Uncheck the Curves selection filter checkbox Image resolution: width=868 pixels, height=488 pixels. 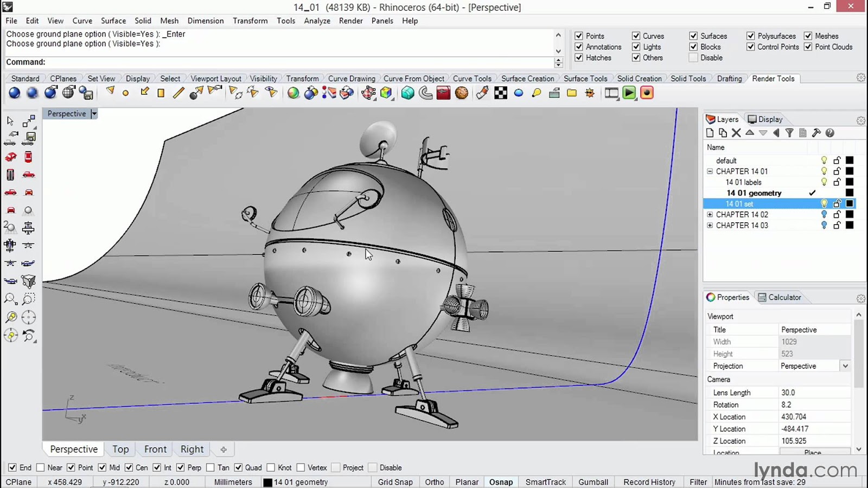(x=636, y=36)
